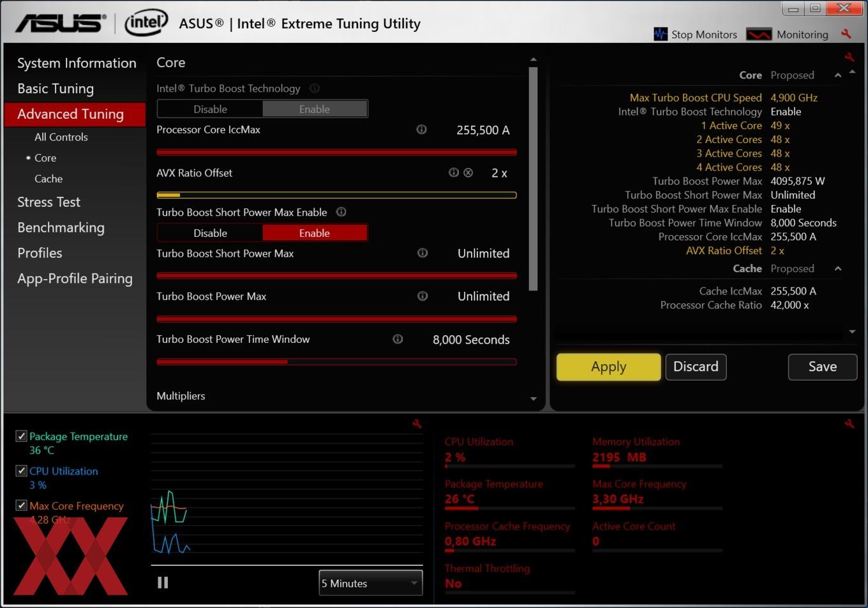Show info for Turbo Boost Short Power Max Enable
The image size is (868, 608).
341,212
